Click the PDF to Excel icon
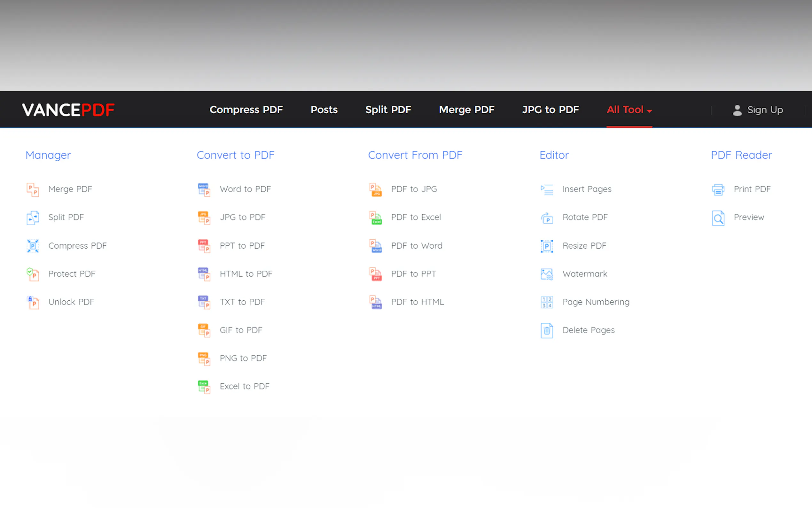The image size is (812, 508). tap(375, 218)
